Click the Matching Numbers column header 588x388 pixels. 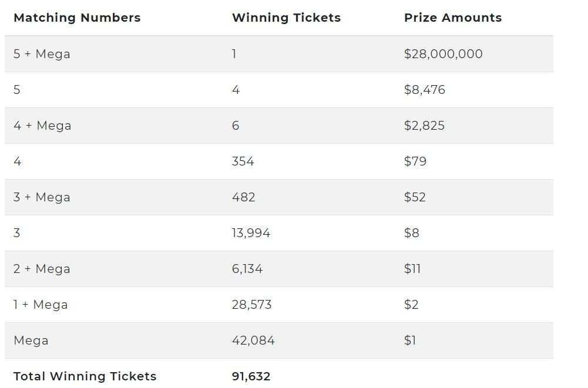[x=77, y=18]
